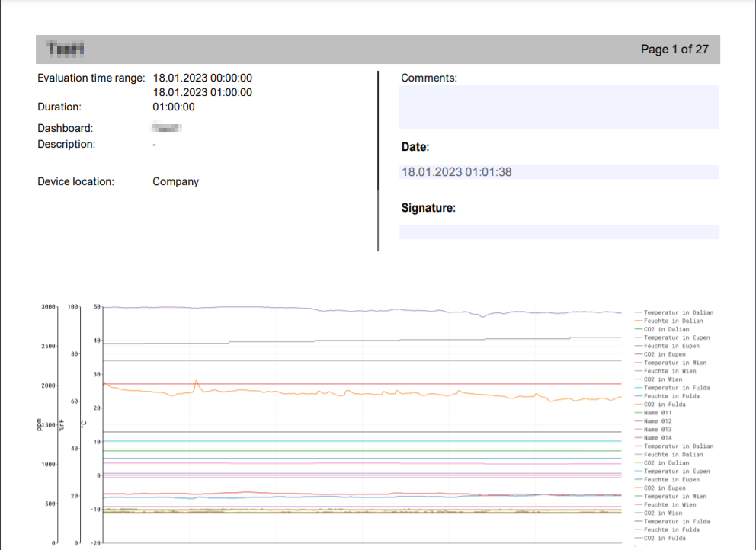Click the Device location value Company
The image size is (756, 550).
coord(175,182)
